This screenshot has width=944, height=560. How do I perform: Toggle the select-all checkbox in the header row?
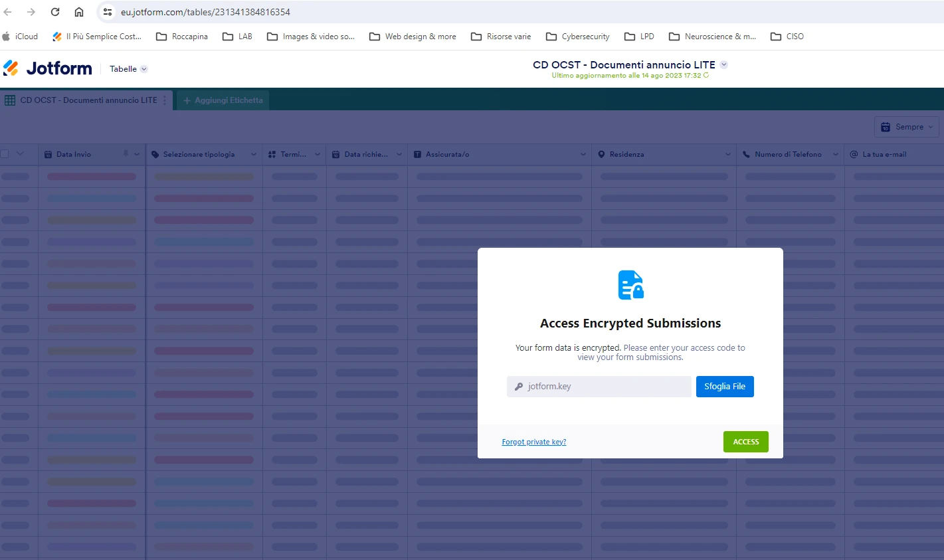[6, 154]
